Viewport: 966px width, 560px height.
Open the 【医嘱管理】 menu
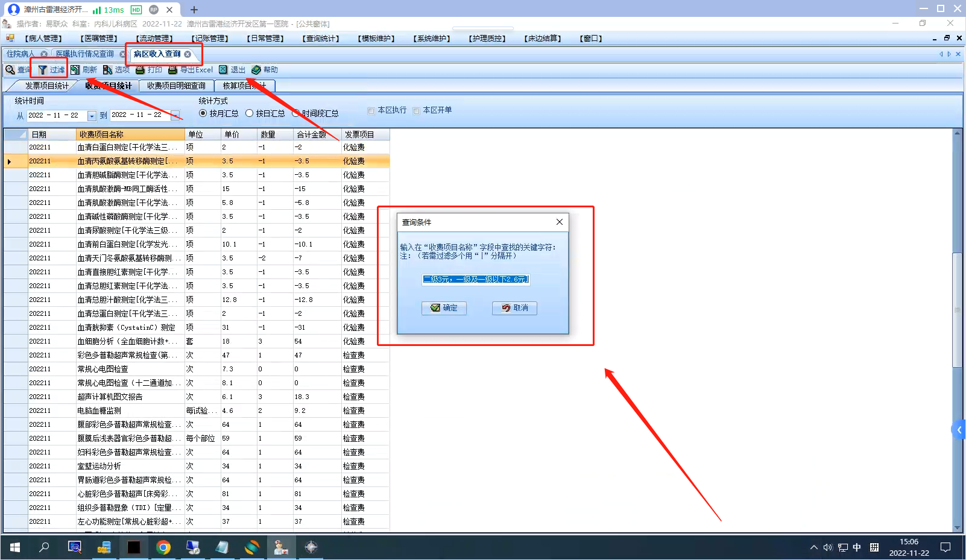[x=99, y=39]
